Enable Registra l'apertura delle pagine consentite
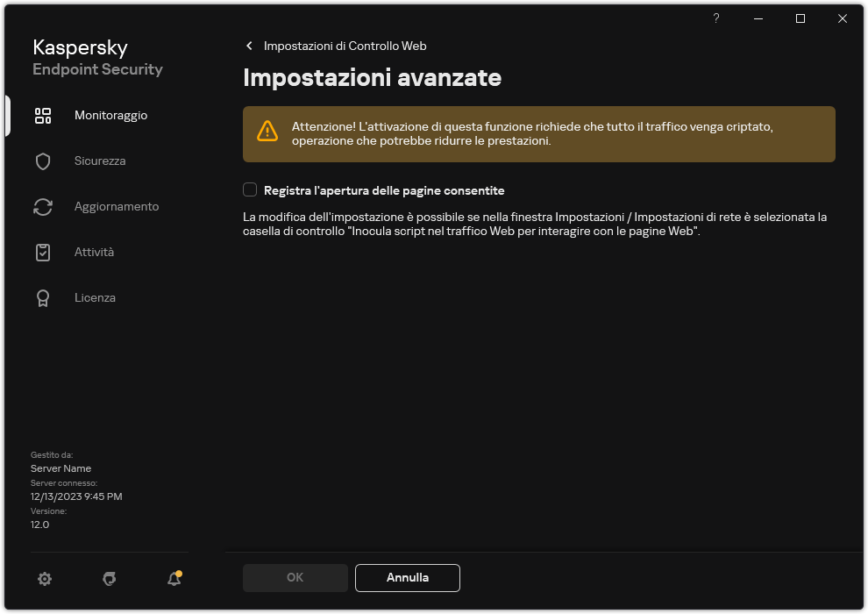 (250, 189)
